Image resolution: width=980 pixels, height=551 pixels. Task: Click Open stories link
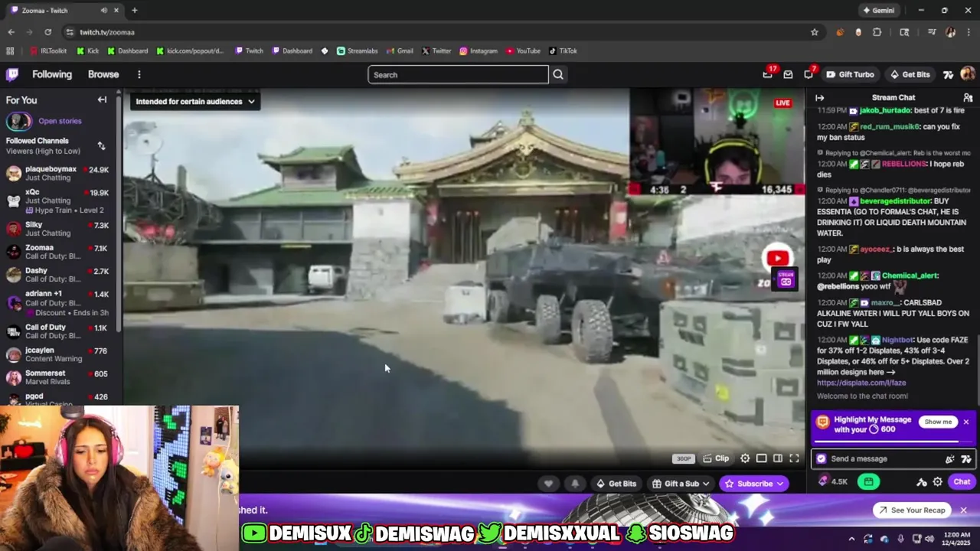pyautogui.click(x=60, y=121)
